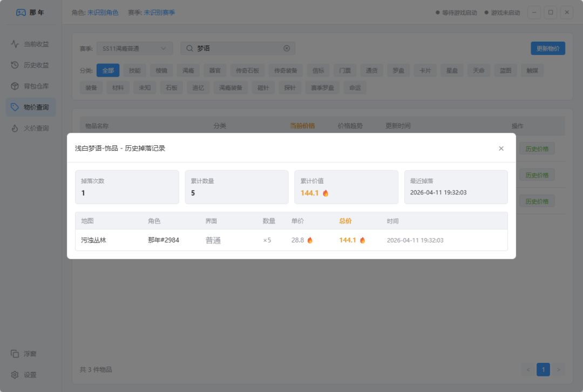
Task: Select the 全部 category filter
Action: [x=108, y=70]
